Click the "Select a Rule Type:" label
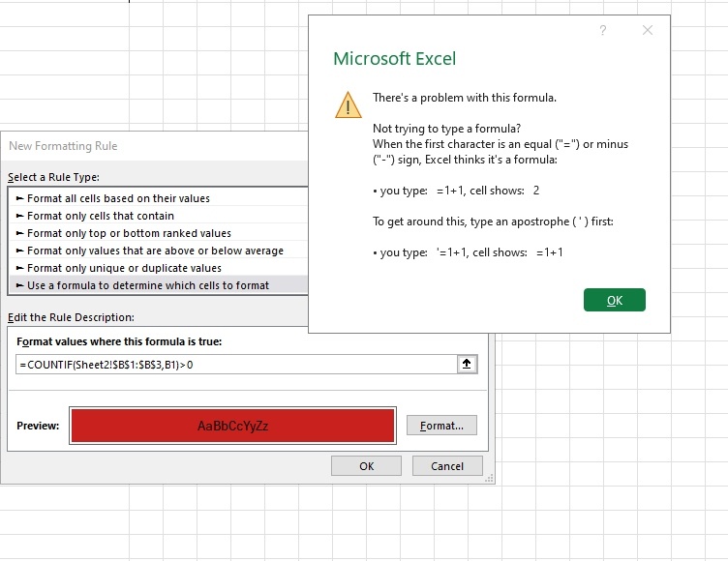728x561 pixels. 54,177
